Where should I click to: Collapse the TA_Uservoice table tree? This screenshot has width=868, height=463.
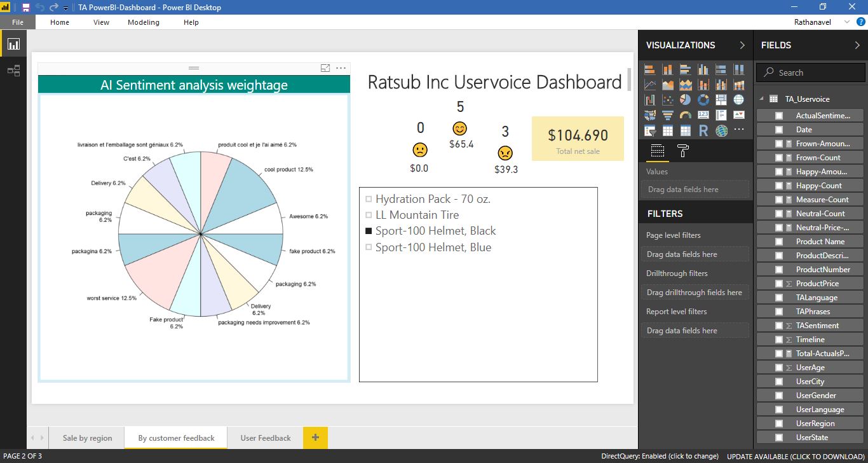[x=760, y=99]
